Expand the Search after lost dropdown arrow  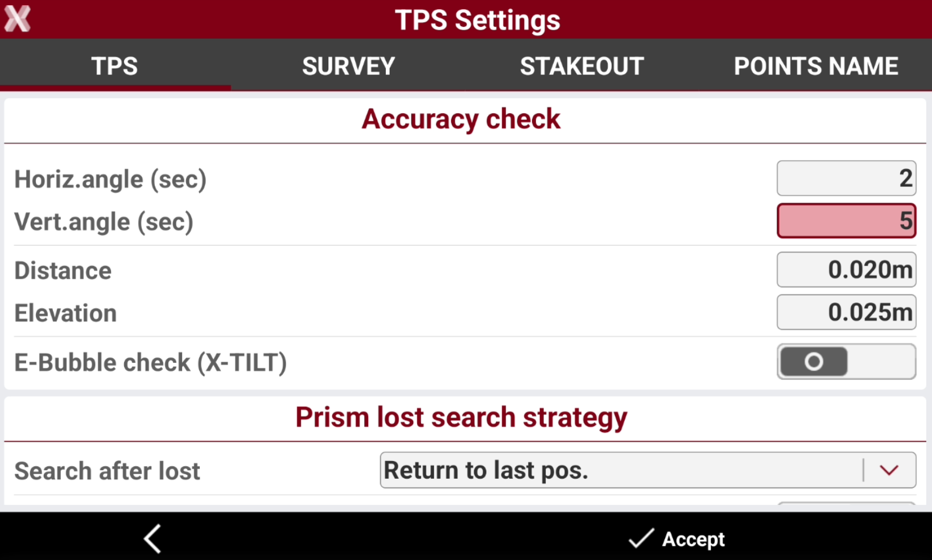point(889,470)
